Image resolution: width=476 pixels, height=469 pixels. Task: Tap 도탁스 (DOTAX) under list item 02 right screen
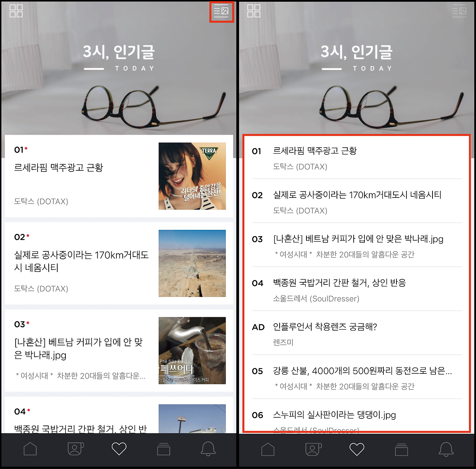point(300,211)
